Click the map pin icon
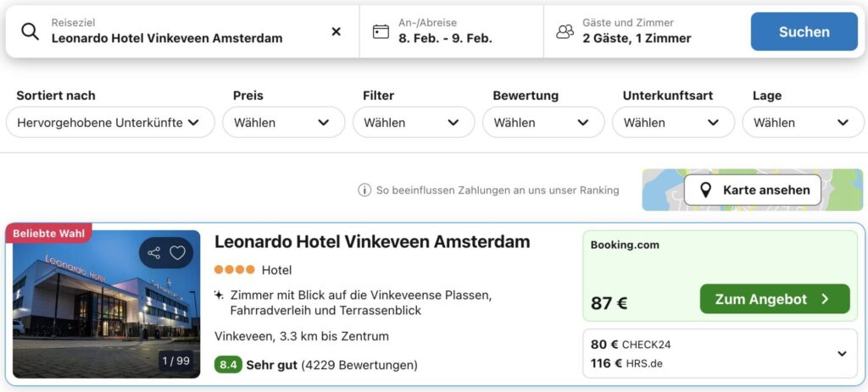The image size is (868, 392). (704, 190)
